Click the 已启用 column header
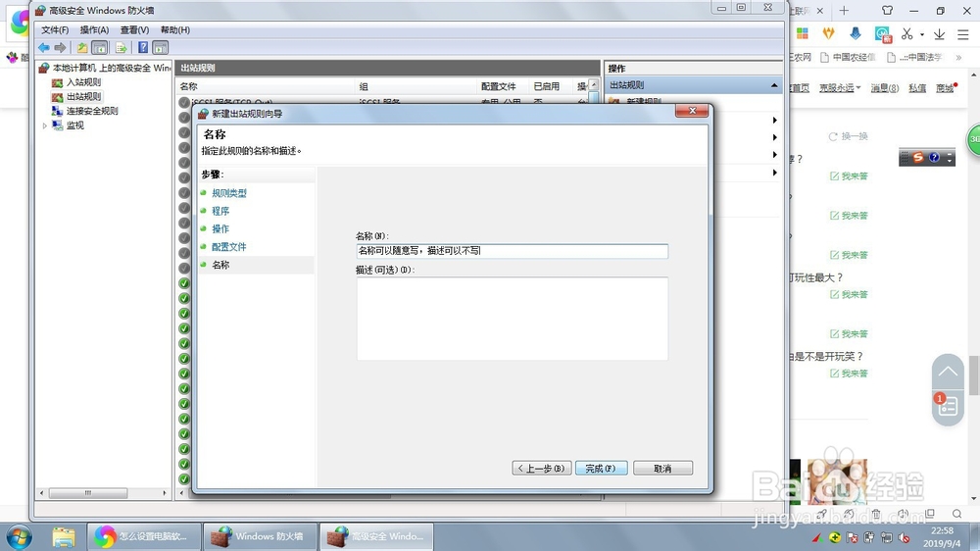The image size is (980, 551). 551,86
